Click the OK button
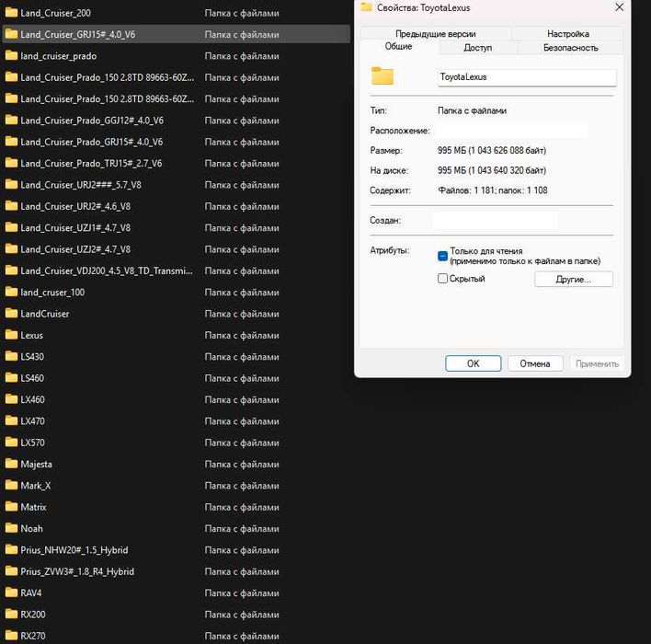The width and height of the screenshot is (651, 644). (x=473, y=363)
